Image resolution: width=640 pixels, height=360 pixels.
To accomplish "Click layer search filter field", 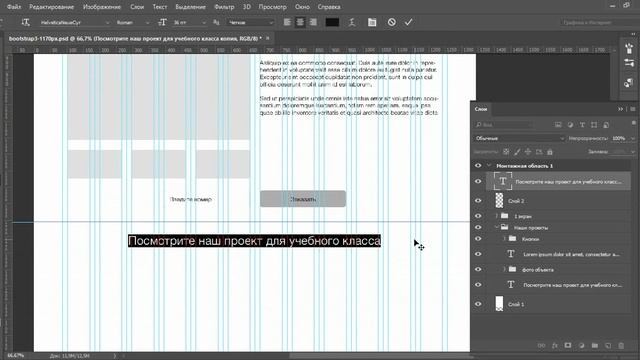I will 504,125.
